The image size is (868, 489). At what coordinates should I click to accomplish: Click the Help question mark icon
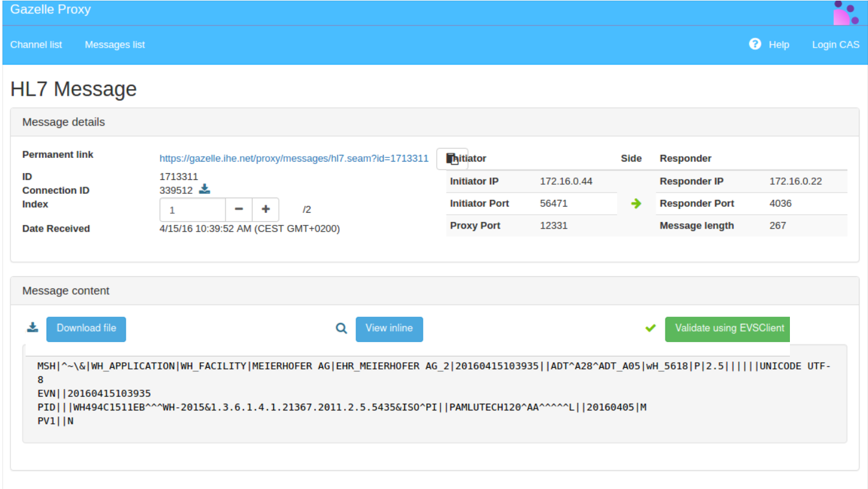(755, 44)
